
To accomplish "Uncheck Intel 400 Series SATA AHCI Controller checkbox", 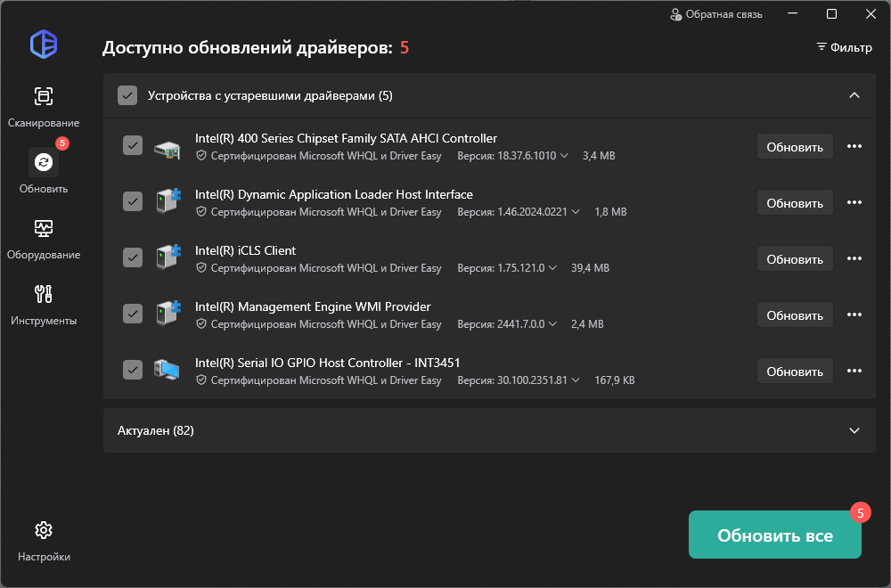I will [133, 145].
